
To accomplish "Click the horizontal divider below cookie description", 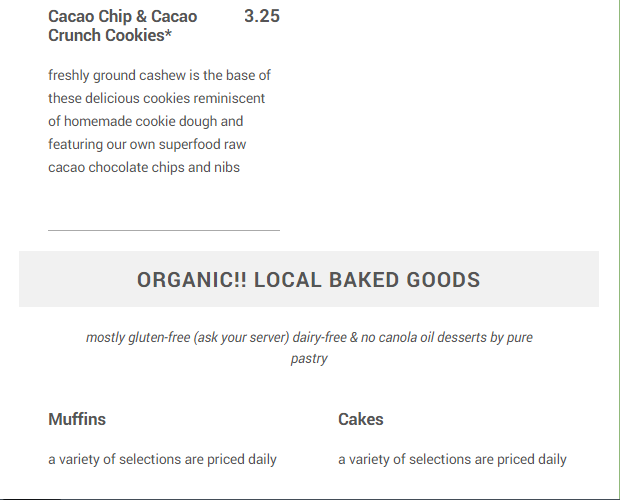I will click(x=164, y=230).
